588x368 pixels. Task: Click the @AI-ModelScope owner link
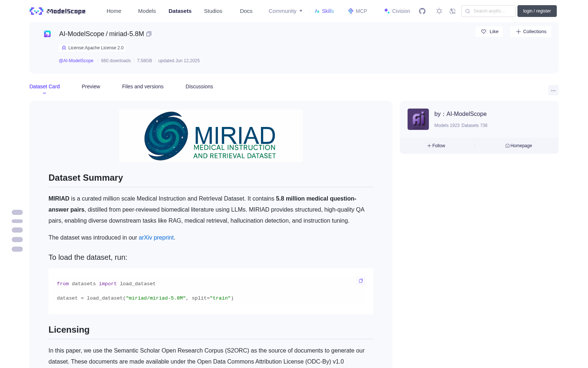(76, 61)
